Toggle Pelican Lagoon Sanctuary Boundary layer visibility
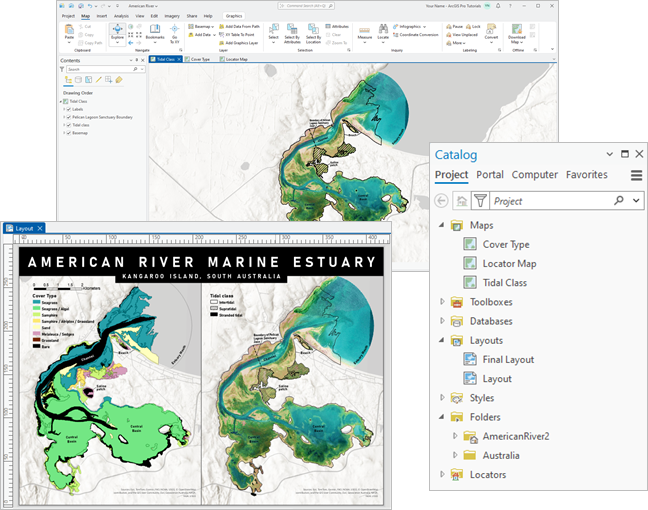 coord(68,117)
